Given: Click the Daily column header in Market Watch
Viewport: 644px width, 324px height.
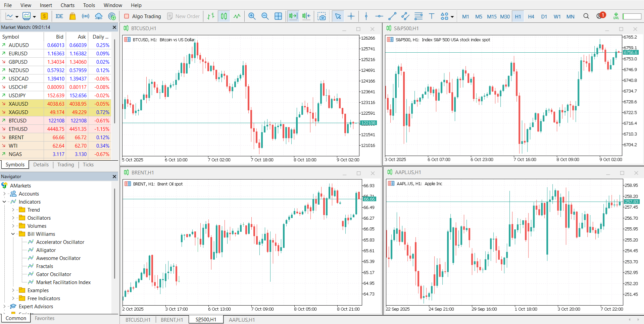Looking at the screenshot, I should [100, 37].
